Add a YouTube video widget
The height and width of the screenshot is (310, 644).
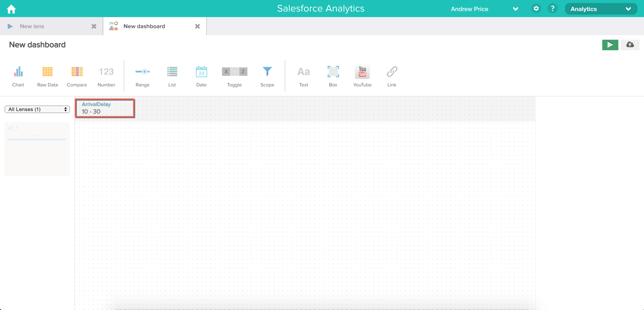point(362,76)
